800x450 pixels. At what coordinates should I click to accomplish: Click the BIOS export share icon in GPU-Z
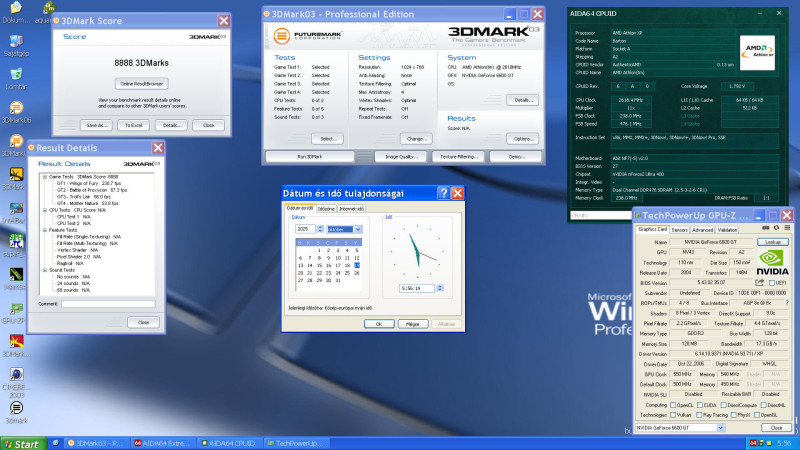760,283
